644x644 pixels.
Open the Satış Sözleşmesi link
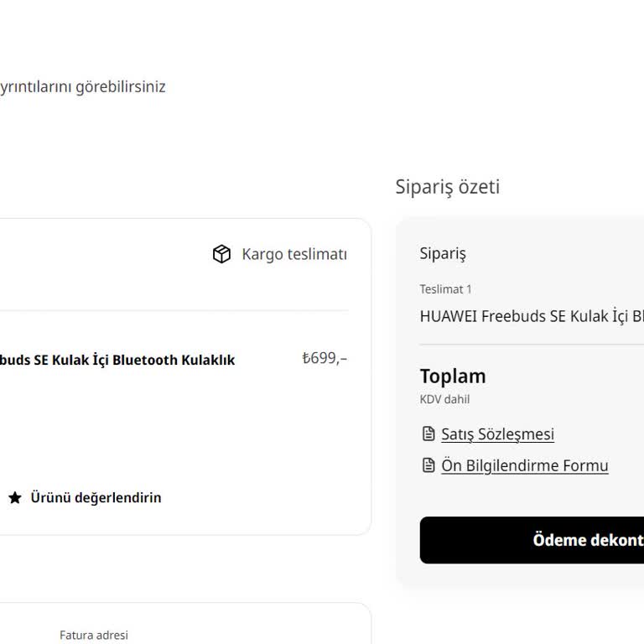click(x=497, y=434)
